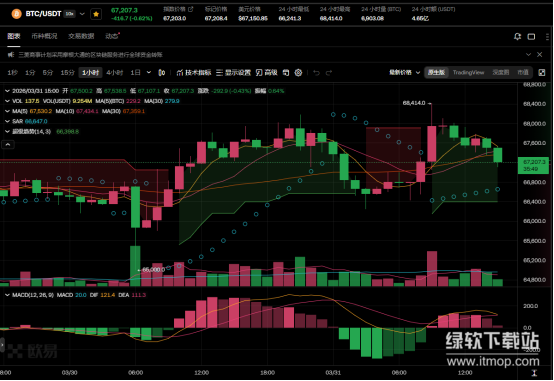The height and width of the screenshot is (381, 554).
Task: Switch chart to 原生版 mode
Action: pos(436,72)
